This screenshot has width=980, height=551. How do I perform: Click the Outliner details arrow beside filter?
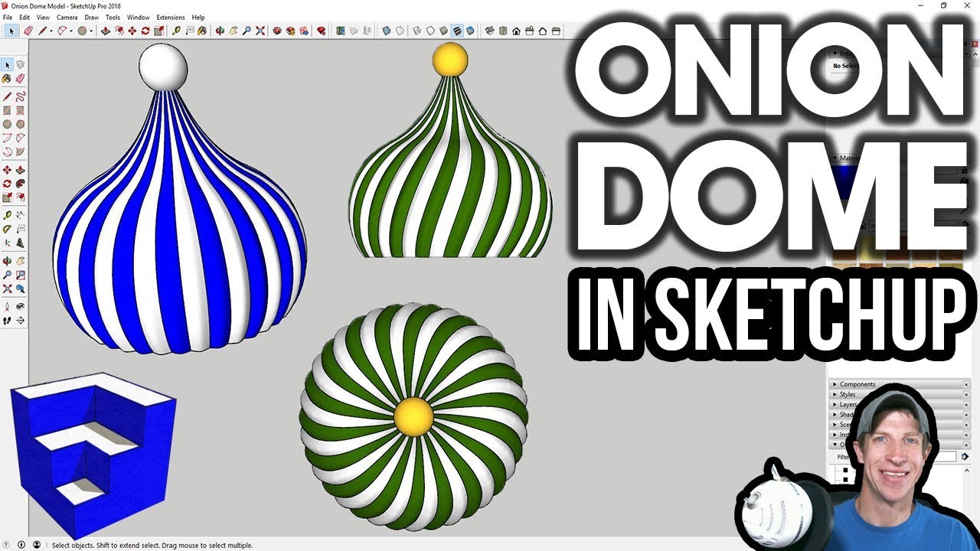965,457
